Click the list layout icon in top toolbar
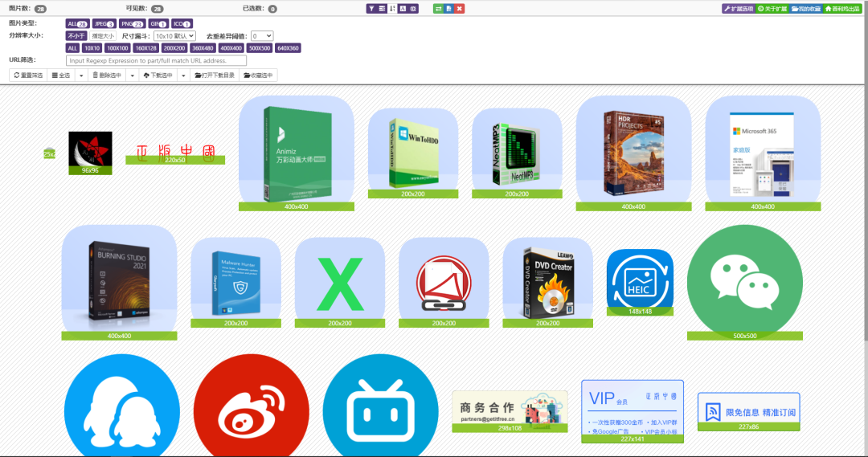This screenshot has width=868, height=457. pos(382,9)
